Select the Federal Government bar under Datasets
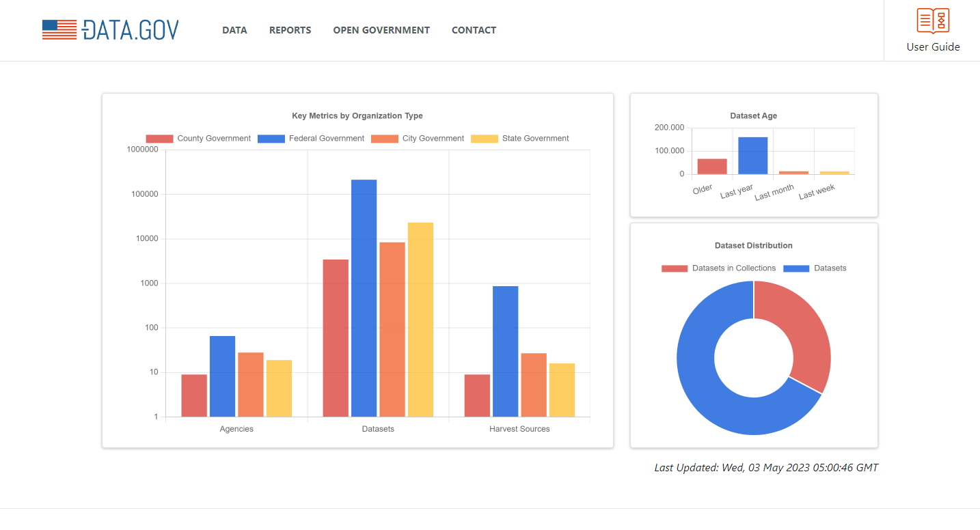Viewport: 980px width, 530px height. point(364,298)
